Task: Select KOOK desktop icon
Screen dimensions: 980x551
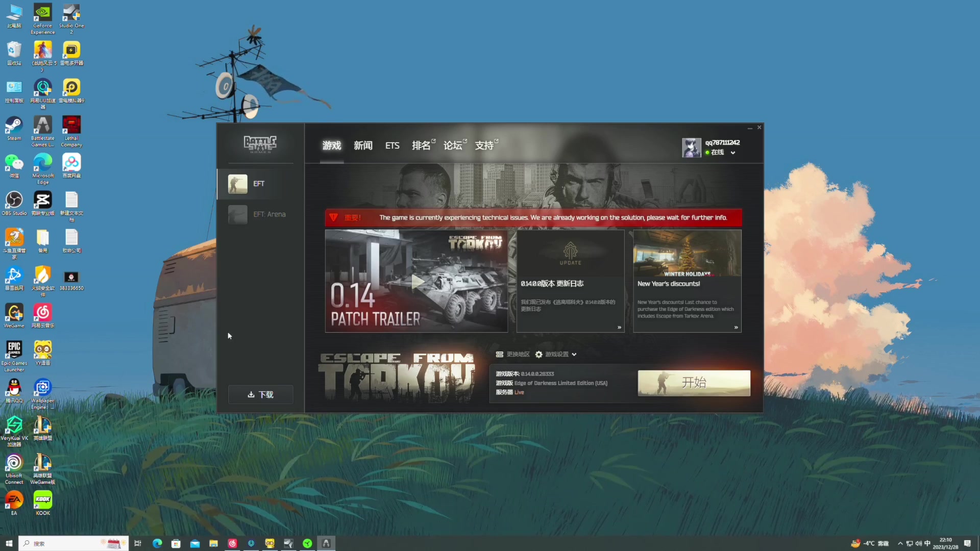Action: tap(43, 503)
